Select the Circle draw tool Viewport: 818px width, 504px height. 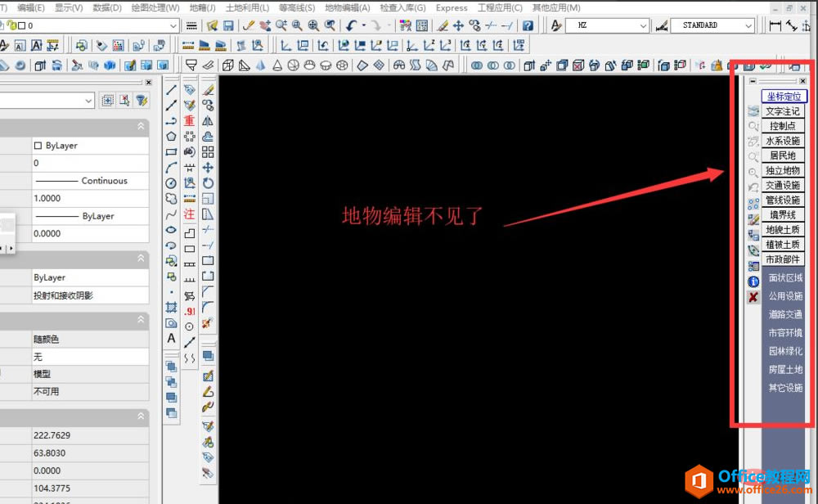point(171,183)
